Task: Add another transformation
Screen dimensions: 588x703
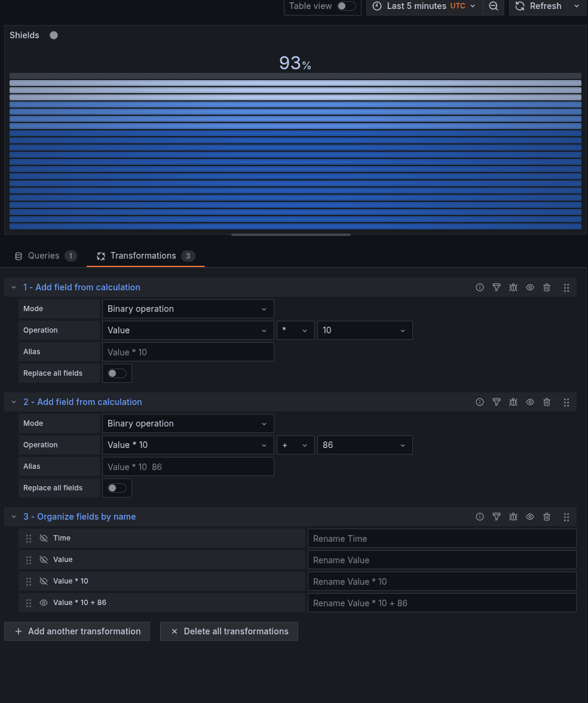Action: 77,631
